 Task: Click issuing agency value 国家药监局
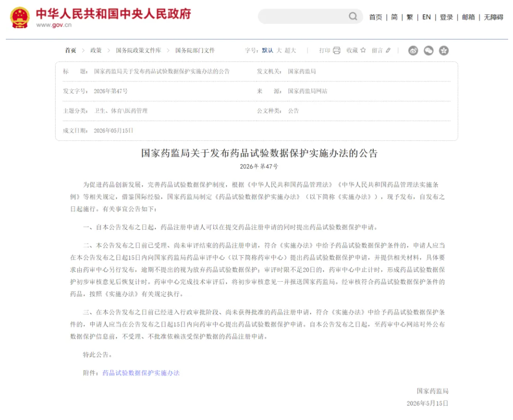302,72
